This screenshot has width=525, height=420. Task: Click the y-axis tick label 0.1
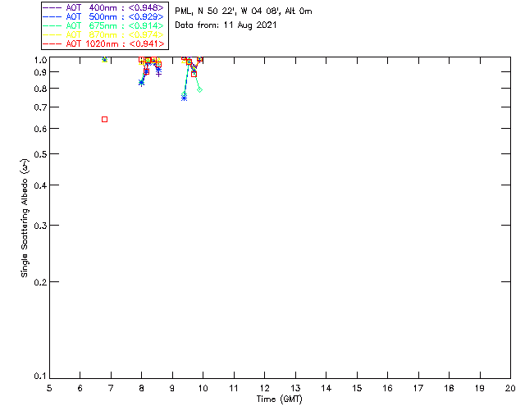[x=40, y=377]
